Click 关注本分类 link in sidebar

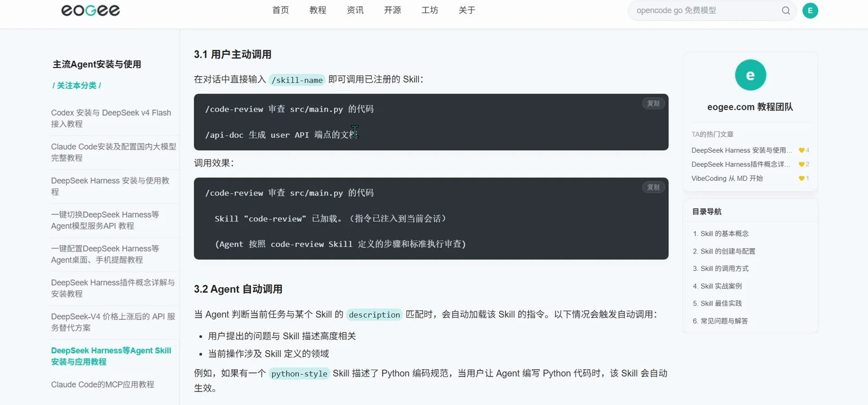[76, 85]
